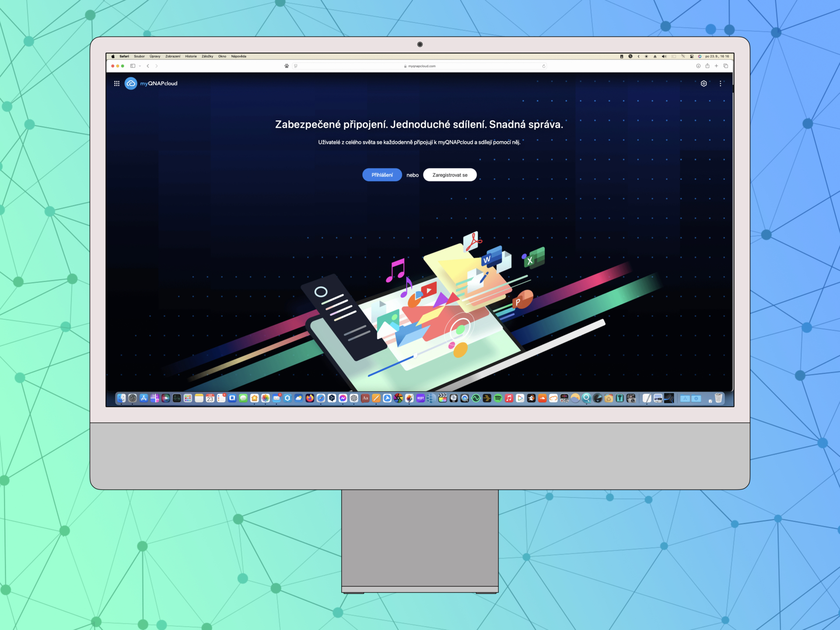Image resolution: width=840 pixels, height=630 pixels.
Task: Click the myQNAPcloud cloud logo
Action: [x=131, y=84]
